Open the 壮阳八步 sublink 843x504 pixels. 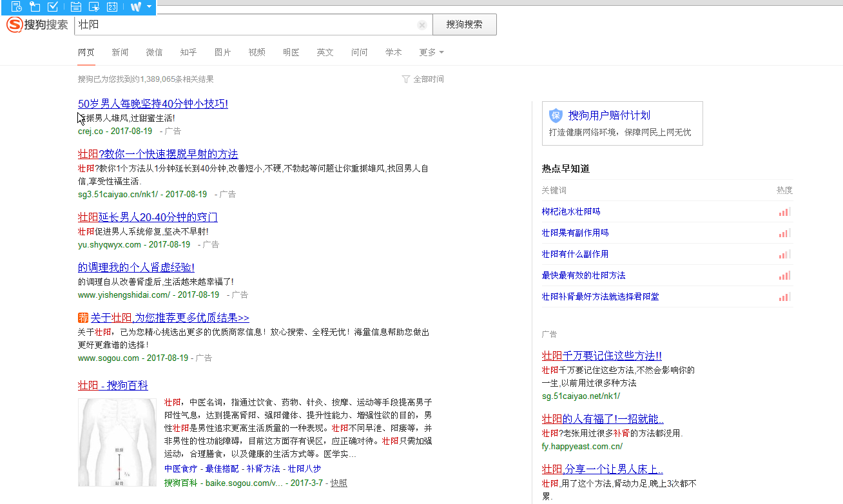coord(304,469)
